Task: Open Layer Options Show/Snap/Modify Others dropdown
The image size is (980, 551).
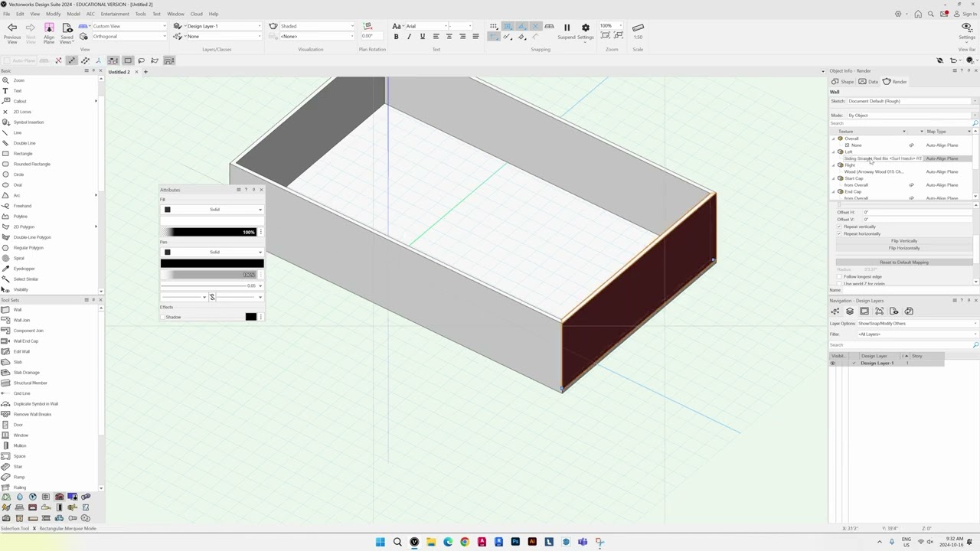Action: coord(917,324)
